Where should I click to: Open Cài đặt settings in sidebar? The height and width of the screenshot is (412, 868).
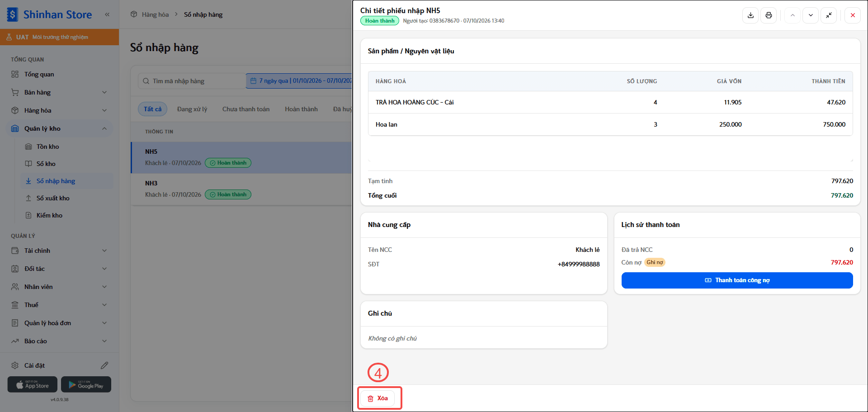click(34, 365)
